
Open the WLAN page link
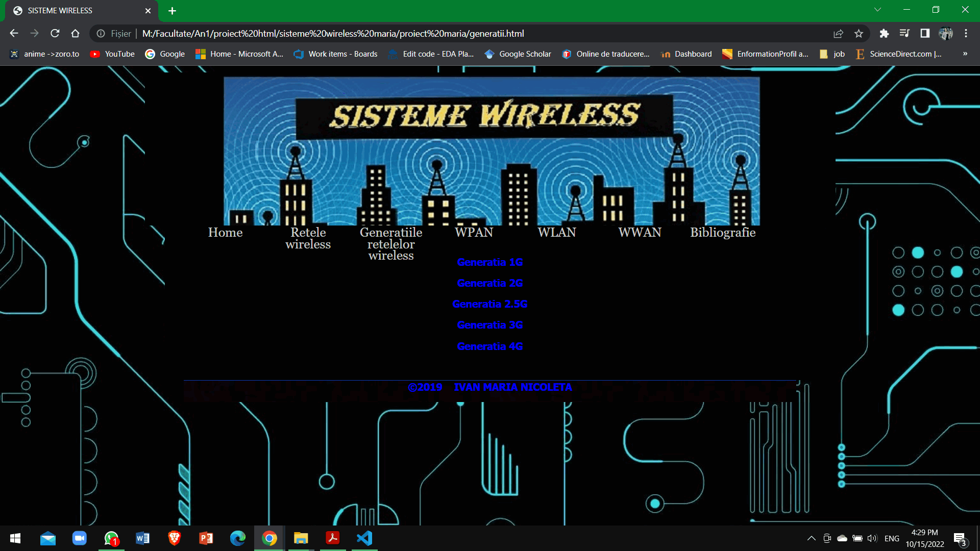coord(557,233)
